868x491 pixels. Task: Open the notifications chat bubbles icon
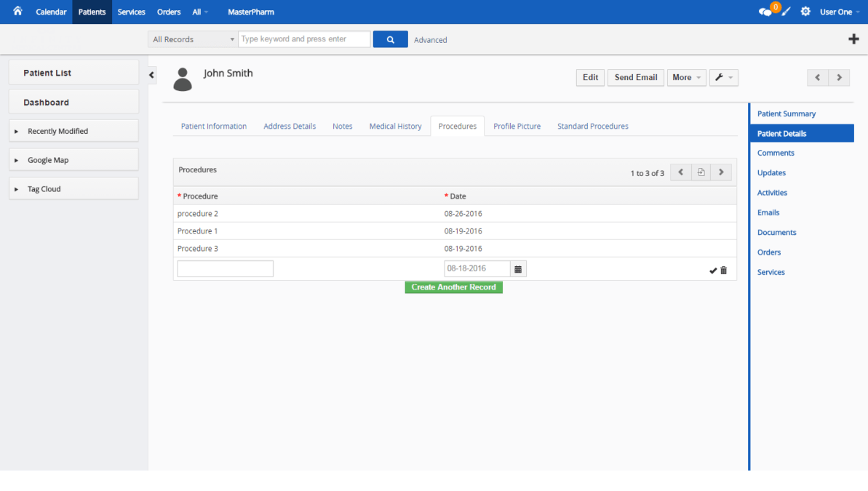(766, 10)
